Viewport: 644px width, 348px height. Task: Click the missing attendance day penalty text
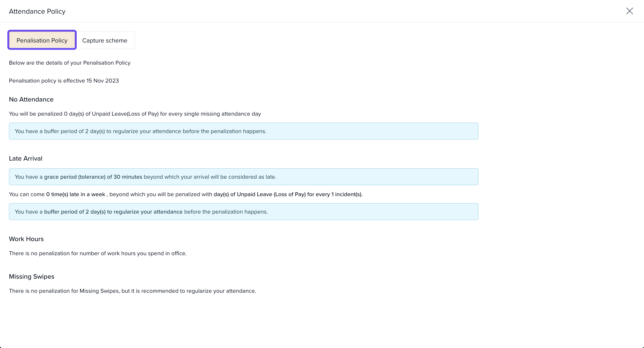pos(135,114)
